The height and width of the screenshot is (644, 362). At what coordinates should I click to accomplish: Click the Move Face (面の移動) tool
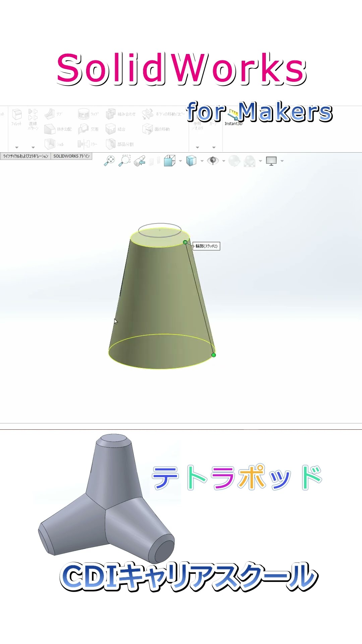156,129
